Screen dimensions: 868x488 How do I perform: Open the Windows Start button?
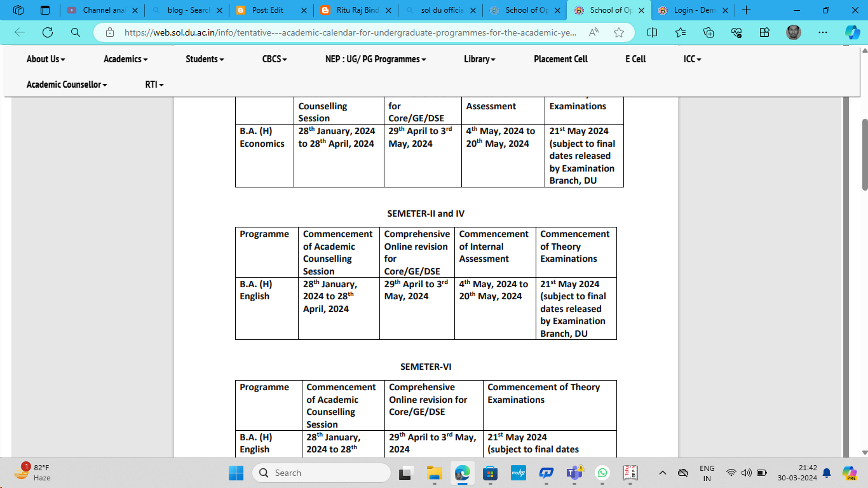(x=236, y=473)
